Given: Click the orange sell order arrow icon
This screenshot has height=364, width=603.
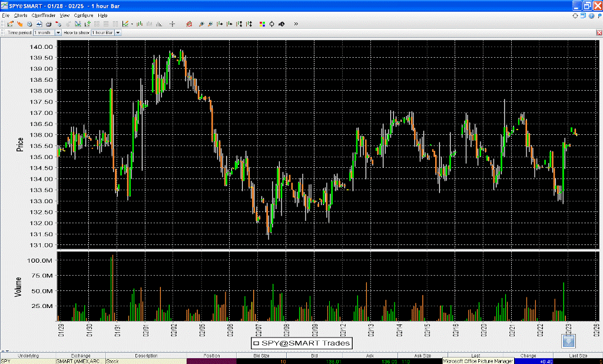Looking at the screenshot, I should pyautogui.click(x=19, y=24).
